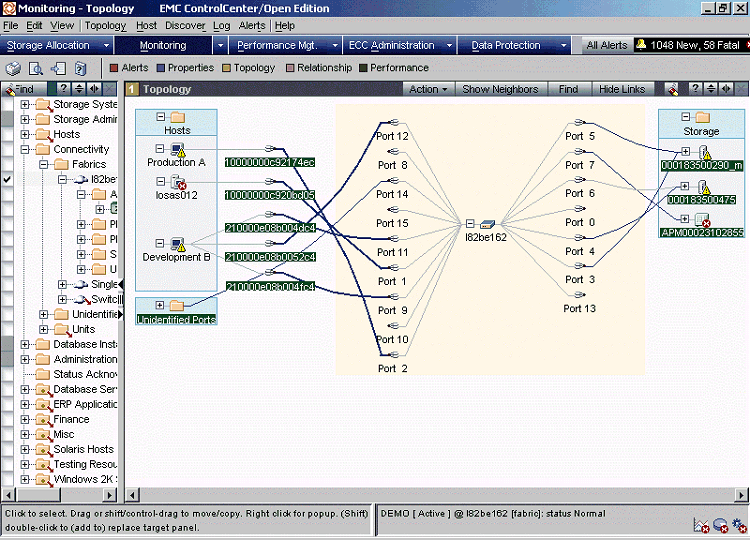Click the eraser icon in Topology header
The height and width of the screenshot is (540, 750).
point(673,89)
